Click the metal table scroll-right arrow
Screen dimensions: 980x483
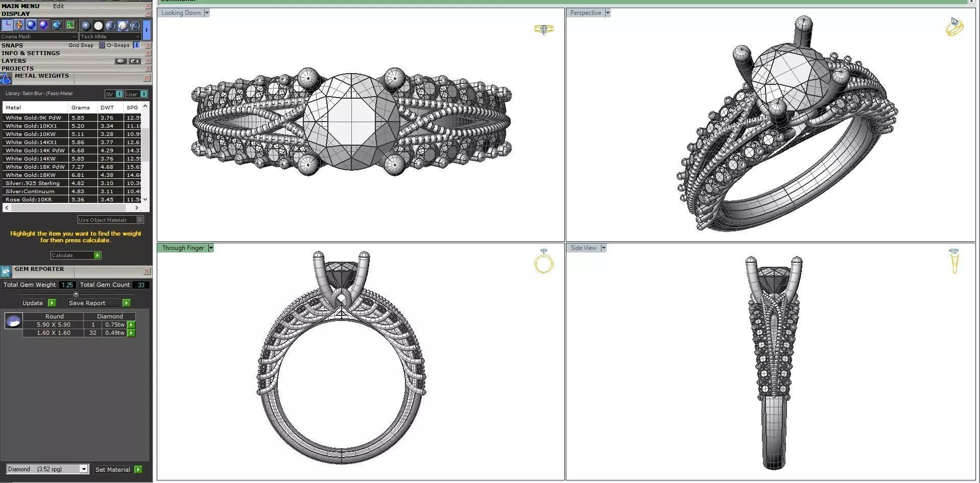pyautogui.click(x=136, y=208)
